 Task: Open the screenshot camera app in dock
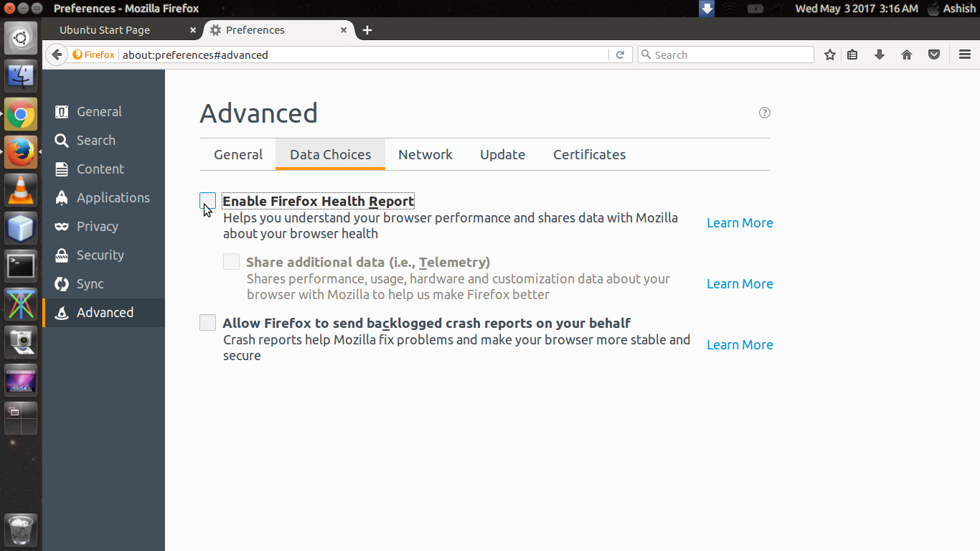(x=21, y=342)
